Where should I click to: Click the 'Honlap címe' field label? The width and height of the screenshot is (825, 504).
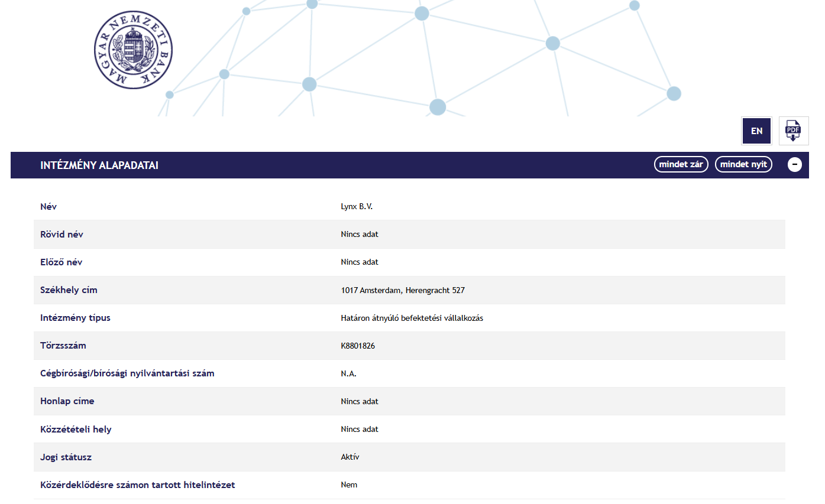(x=67, y=401)
